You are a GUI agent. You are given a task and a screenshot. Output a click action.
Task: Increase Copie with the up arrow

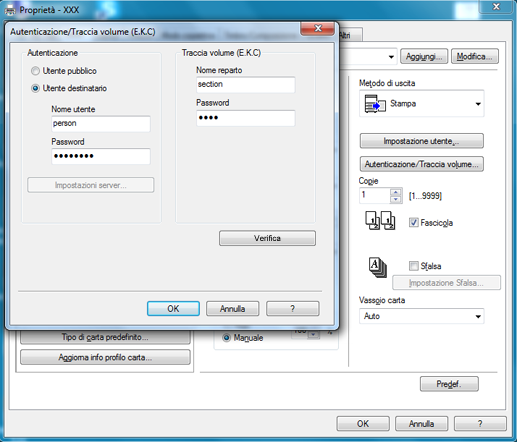tap(396, 192)
